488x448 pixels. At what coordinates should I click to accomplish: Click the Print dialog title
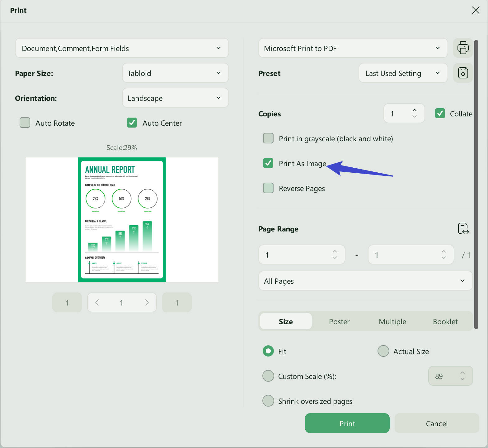click(x=18, y=11)
